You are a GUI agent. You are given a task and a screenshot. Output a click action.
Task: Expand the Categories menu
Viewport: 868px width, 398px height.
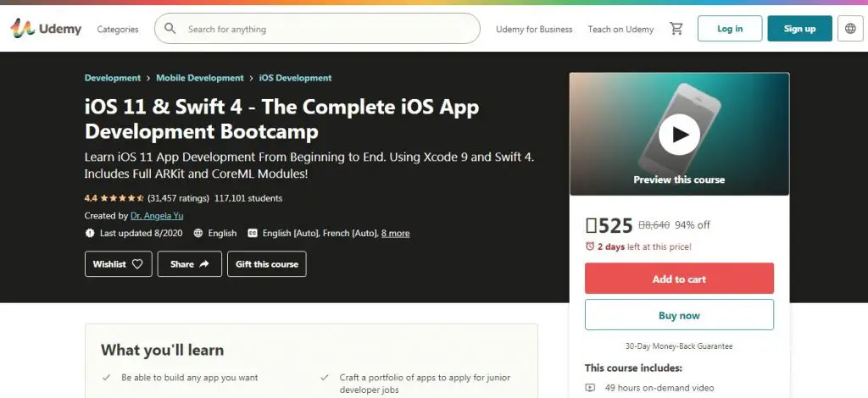[x=118, y=29]
